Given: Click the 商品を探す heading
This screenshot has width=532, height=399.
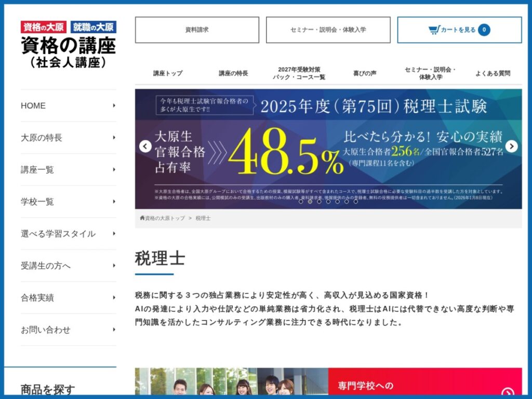Looking at the screenshot, I should click(x=48, y=390).
